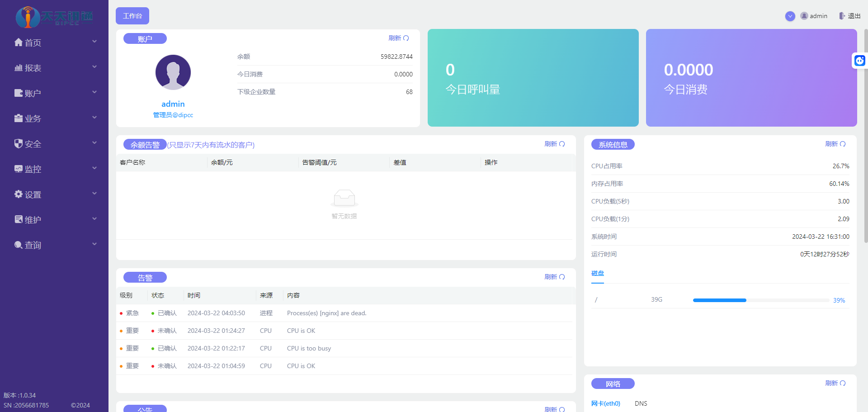Switch to the 工作台 tab
Viewport: 868px width, 412px height.
pos(132,16)
